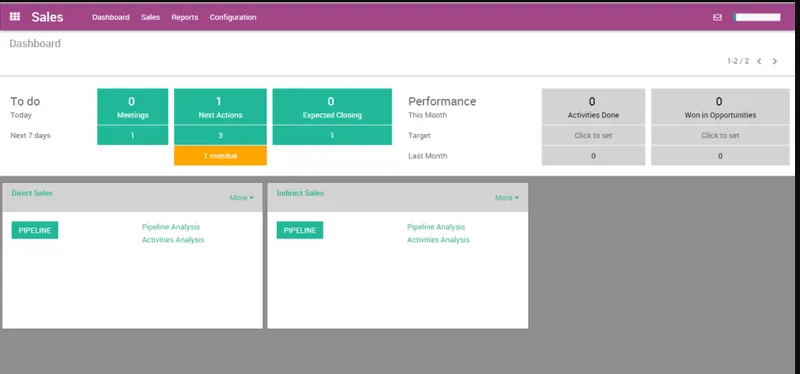Click Won in Opportunities last month value
Viewport: 800px width, 374px height.
[x=720, y=156]
